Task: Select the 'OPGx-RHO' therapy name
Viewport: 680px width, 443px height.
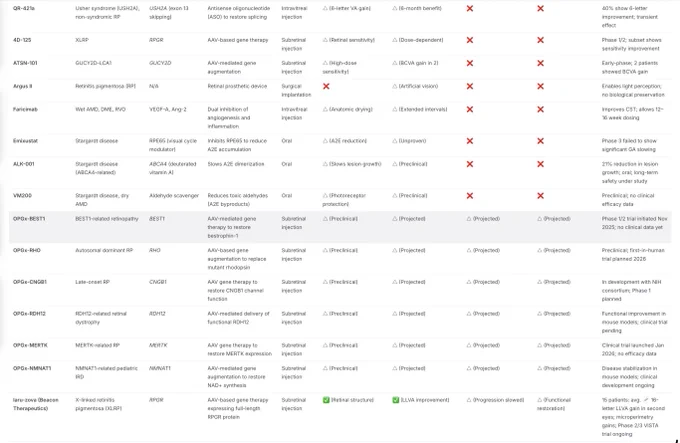Action: (x=26, y=251)
